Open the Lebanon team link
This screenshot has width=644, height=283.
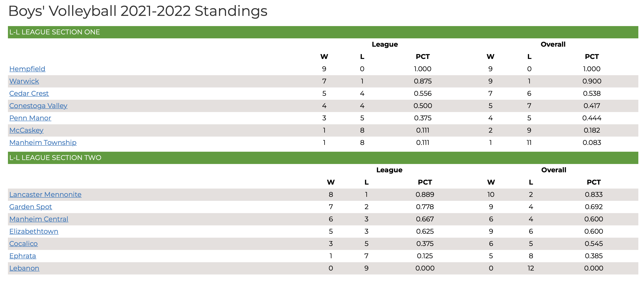pos(24,268)
